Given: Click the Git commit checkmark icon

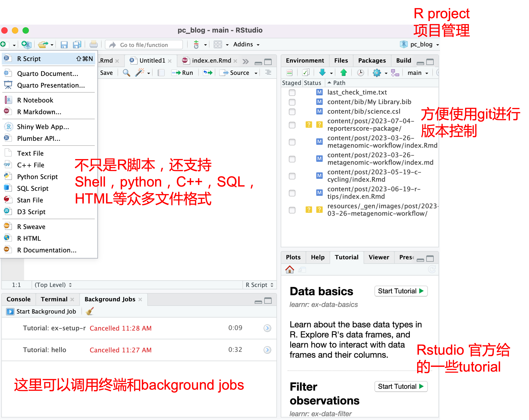Looking at the screenshot, I should tap(306, 73).
